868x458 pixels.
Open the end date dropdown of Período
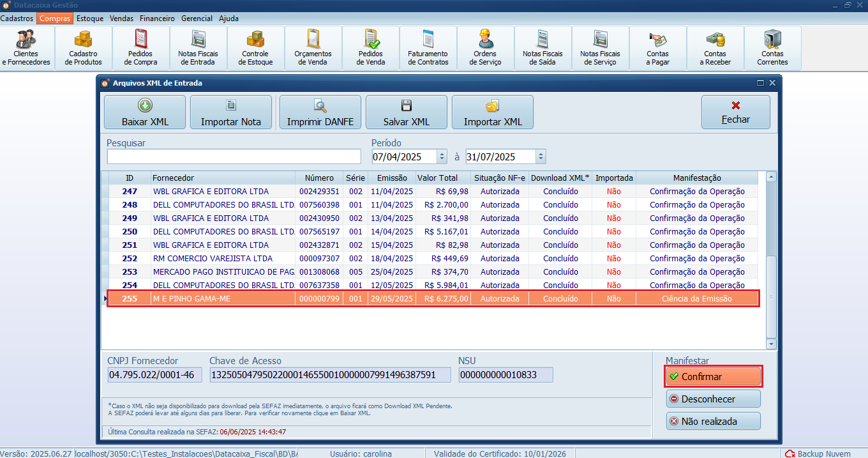(x=541, y=156)
